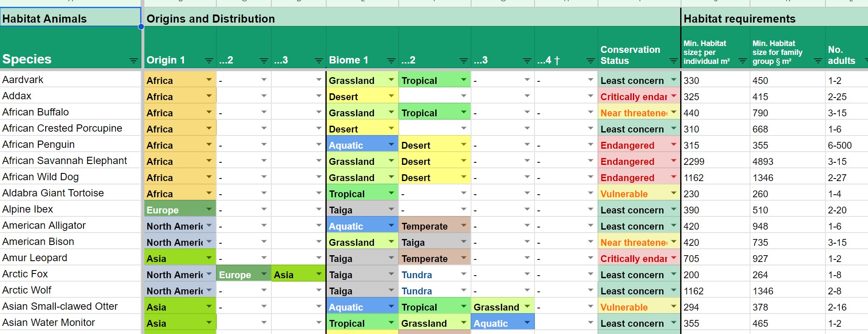868x334 pixels.
Task: Open Alpine Ibex Europe origin dropdown
Action: 209,209
